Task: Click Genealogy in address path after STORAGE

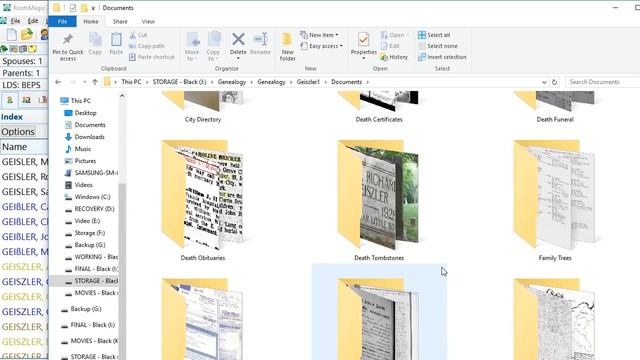Action: [232, 82]
